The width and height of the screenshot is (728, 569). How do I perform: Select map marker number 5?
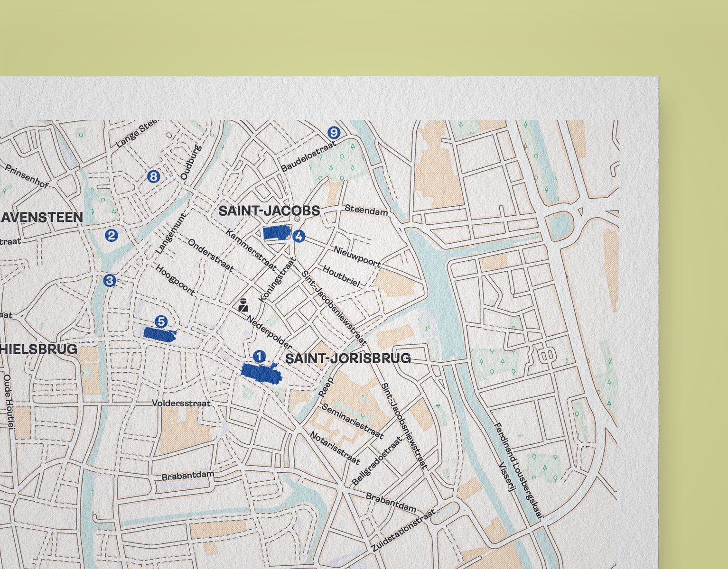[x=161, y=321]
